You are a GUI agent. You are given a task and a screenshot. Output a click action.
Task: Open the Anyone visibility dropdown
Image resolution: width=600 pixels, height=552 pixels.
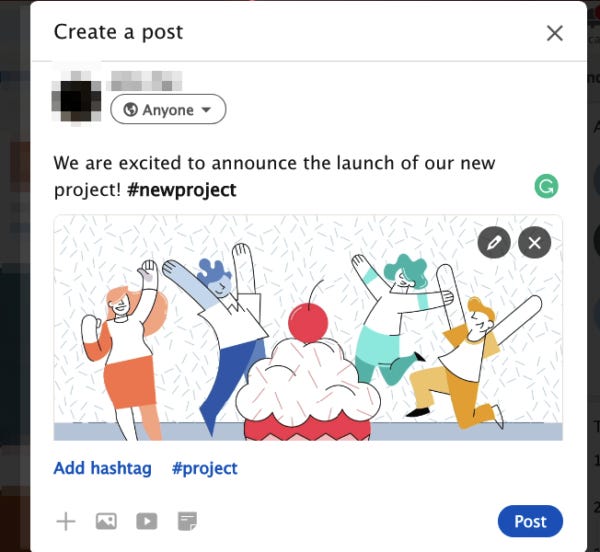[168, 109]
